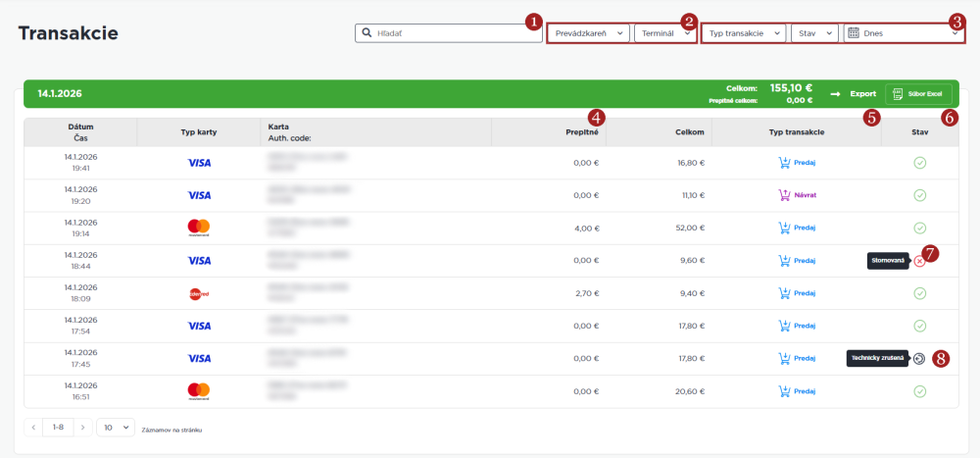Click the Predaj cart icon in the 52,00 € row
This screenshot has width=980, height=458.
(x=784, y=228)
